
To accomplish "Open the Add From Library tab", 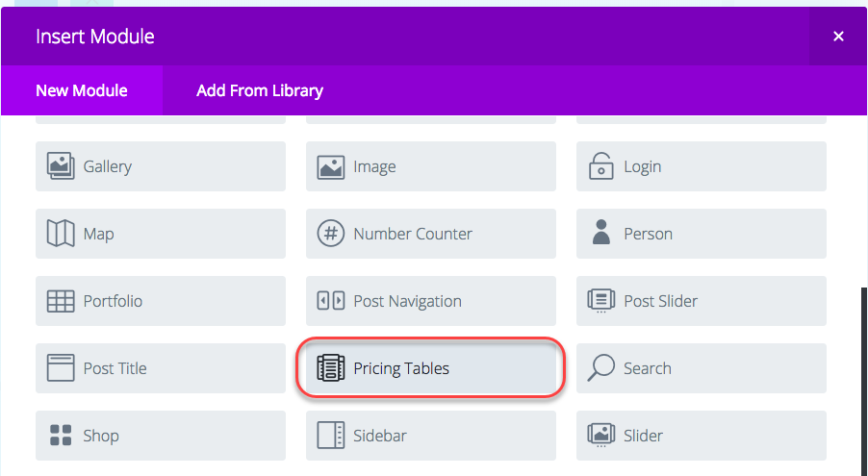I will (x=260, y=90).
